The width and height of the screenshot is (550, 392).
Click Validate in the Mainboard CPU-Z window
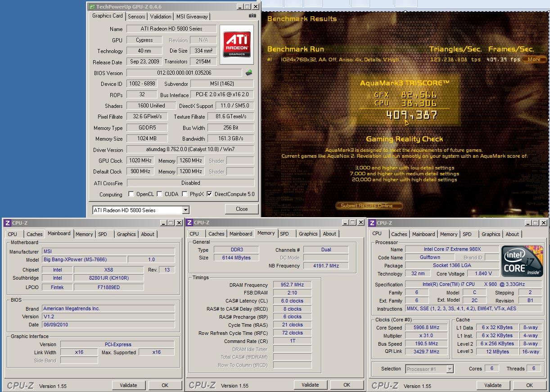click(x=128, y=385)
